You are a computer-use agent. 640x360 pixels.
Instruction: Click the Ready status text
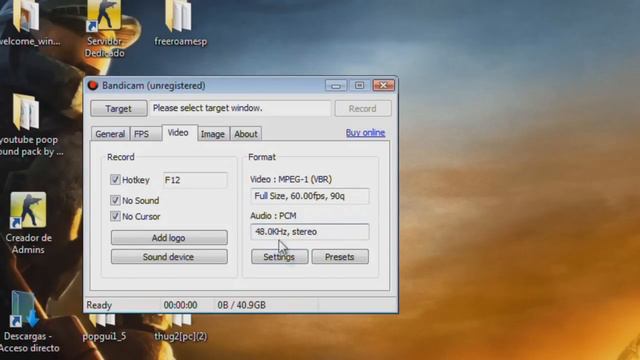click(99, 305)
